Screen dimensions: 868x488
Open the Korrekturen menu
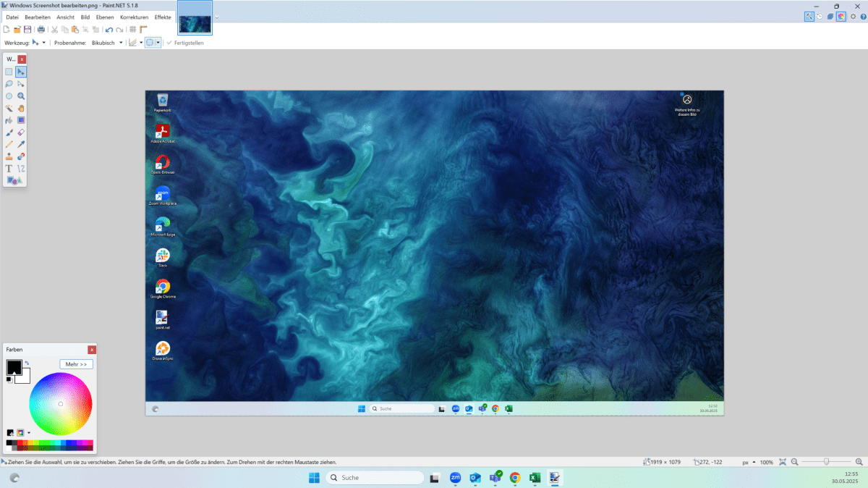pyautogui.click(x=134, y=17)
